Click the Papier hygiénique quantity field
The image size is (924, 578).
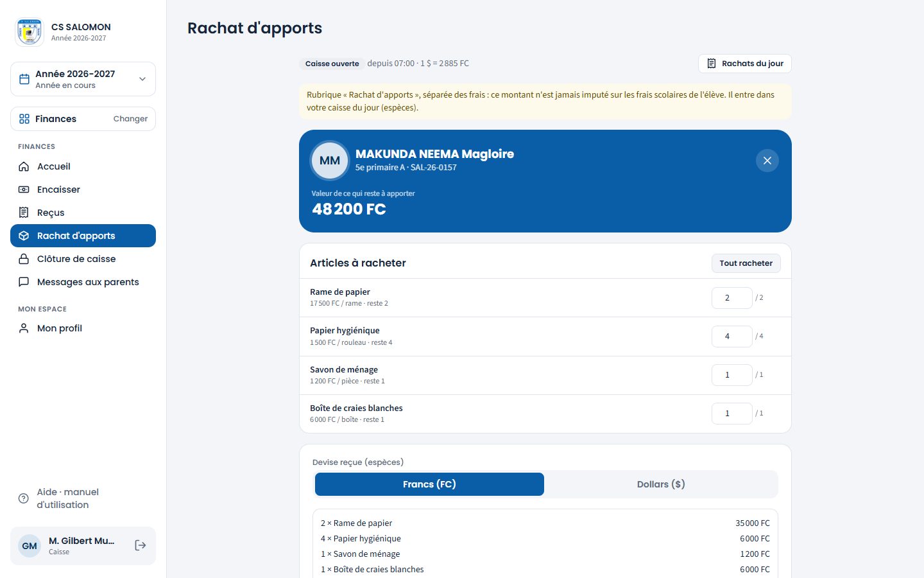click(x=732, y=337)
